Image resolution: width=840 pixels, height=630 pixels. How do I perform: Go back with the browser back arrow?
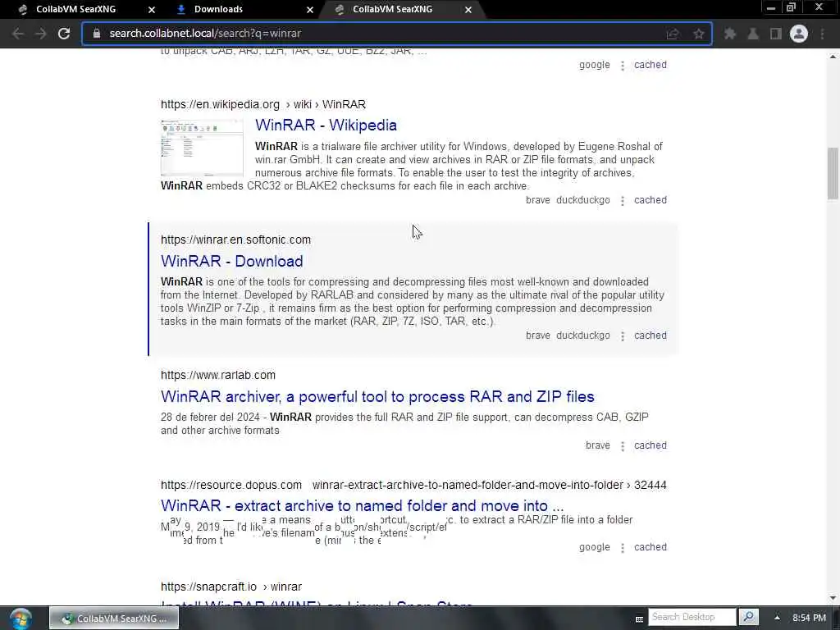(18, 34)
